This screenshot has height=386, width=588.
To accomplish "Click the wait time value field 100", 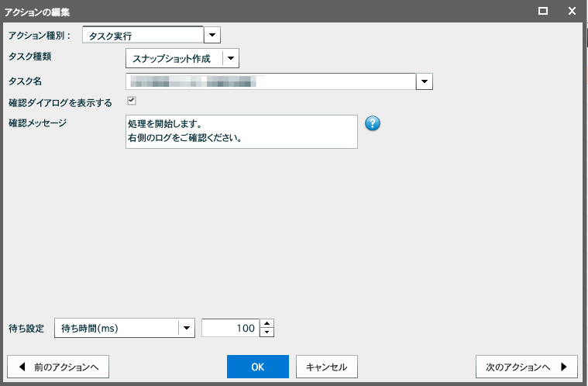I will coord(230,328).
